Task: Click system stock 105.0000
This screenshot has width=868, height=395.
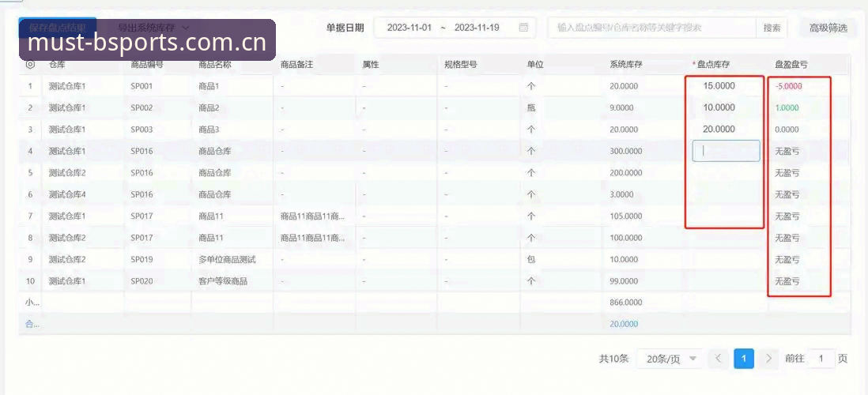Action: click(x=625, y=216)
